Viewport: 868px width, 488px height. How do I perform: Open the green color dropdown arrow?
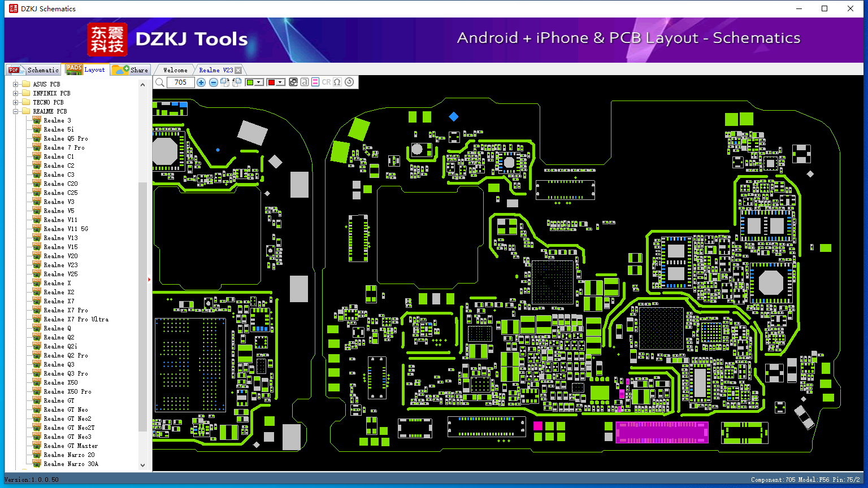(259, 82)
